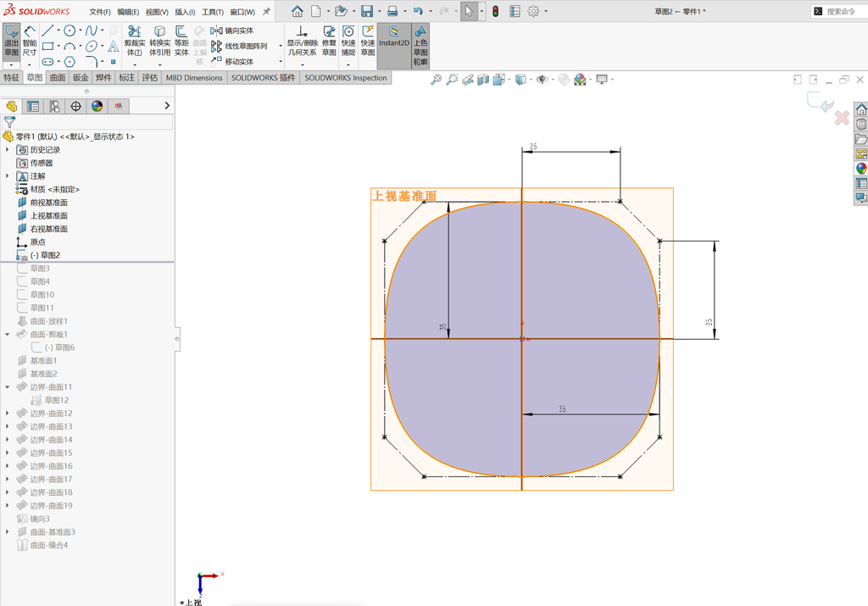Click the Save icon in the top toolbar
The width and height of the screenshot is (868, 606).
tap(366, 11)
